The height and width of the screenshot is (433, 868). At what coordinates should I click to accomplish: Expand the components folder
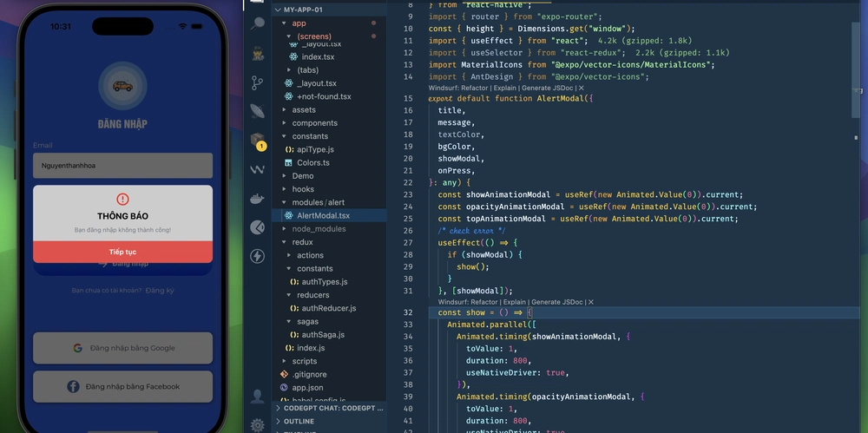[314, 123]
